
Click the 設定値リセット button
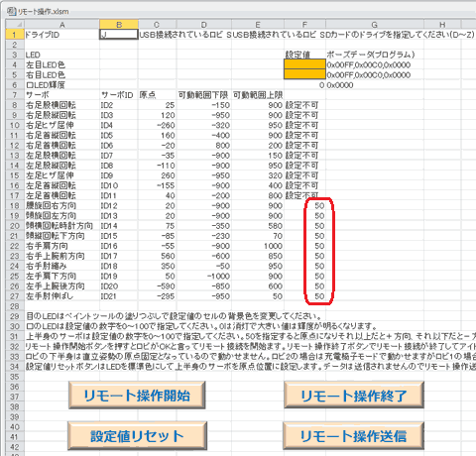click(137, 436)
